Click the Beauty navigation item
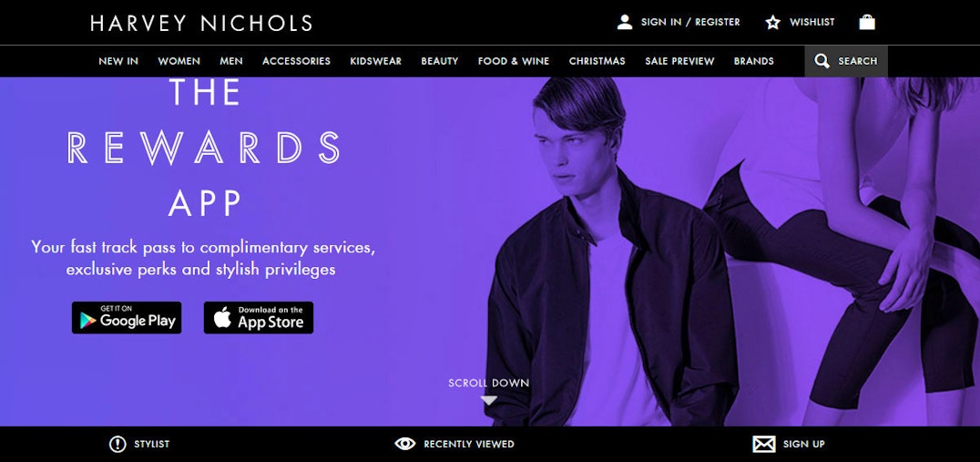This screenshot has width=980, height=462. tap(440, 61)
